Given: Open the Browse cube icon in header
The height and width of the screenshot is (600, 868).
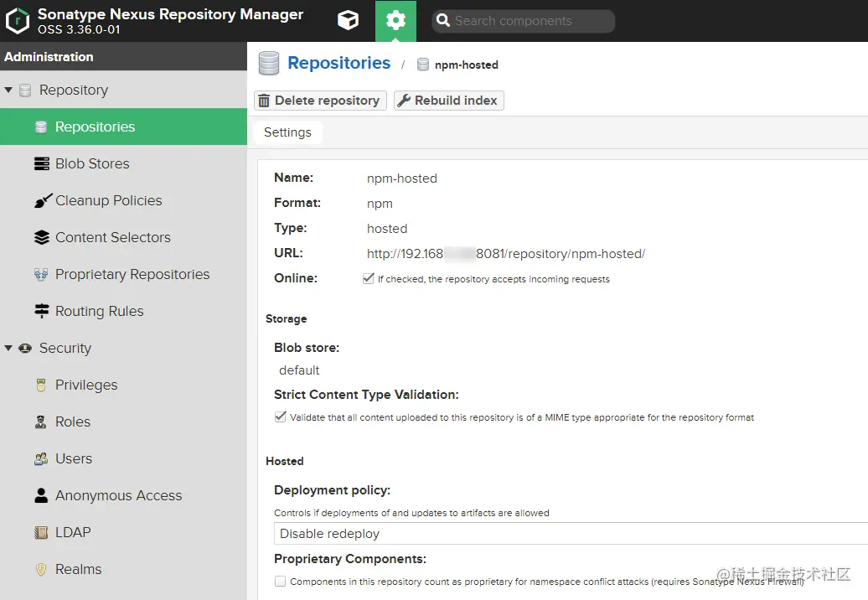Looking at the screenshot, I should click(x=348, y=21).
